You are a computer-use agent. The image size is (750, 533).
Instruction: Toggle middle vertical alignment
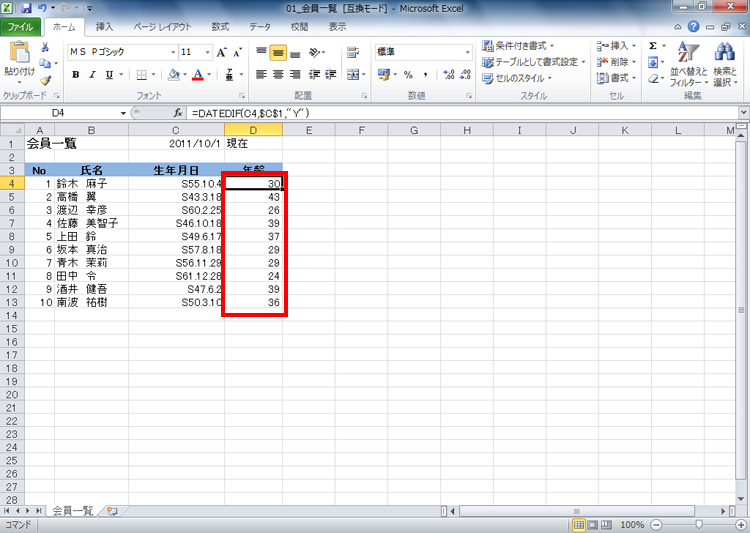278,52
